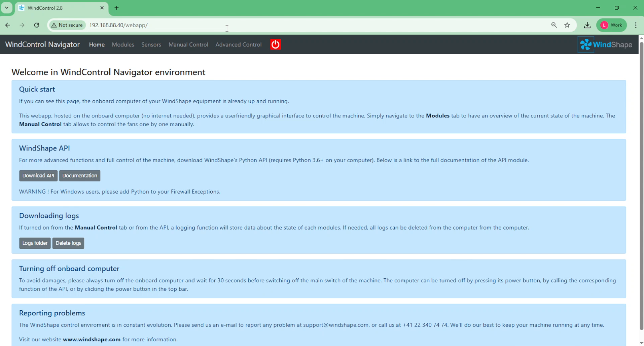Go back to previous page
The width and height of the screenshot is (644, 346).
[x=8, y=25]
